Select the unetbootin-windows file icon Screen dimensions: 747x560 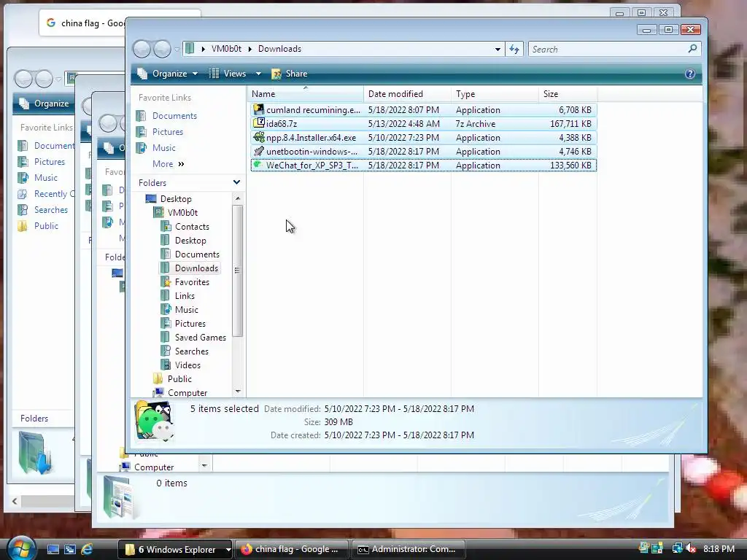click(x=258, y=151)
